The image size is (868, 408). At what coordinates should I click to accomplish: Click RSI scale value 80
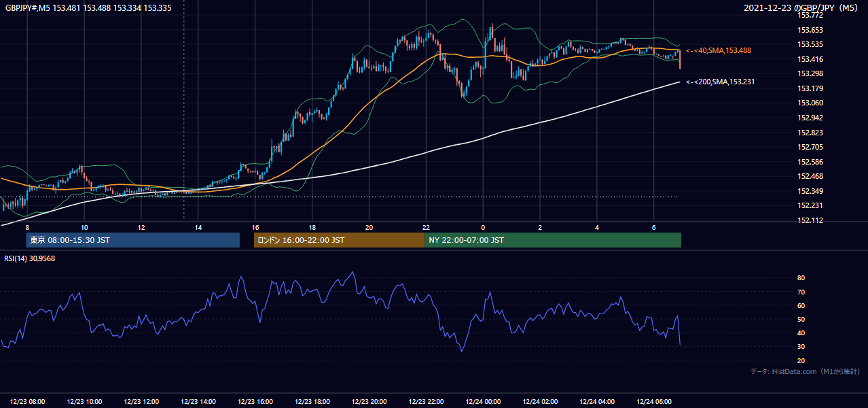click(801, 278)
